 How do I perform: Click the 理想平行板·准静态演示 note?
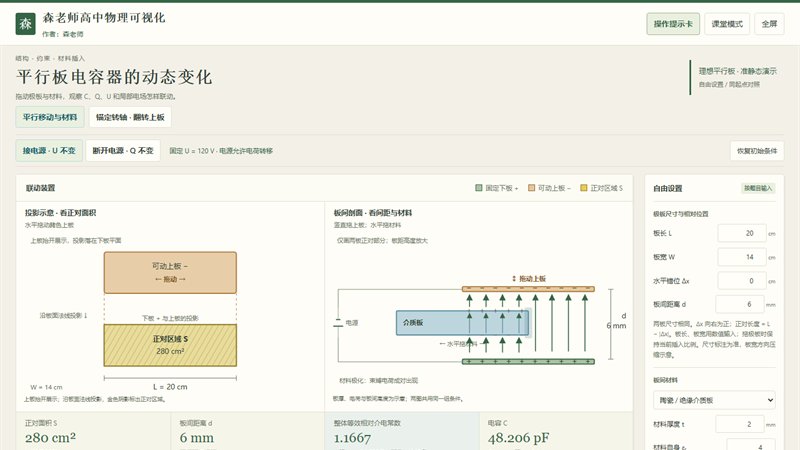pos(738,71)
